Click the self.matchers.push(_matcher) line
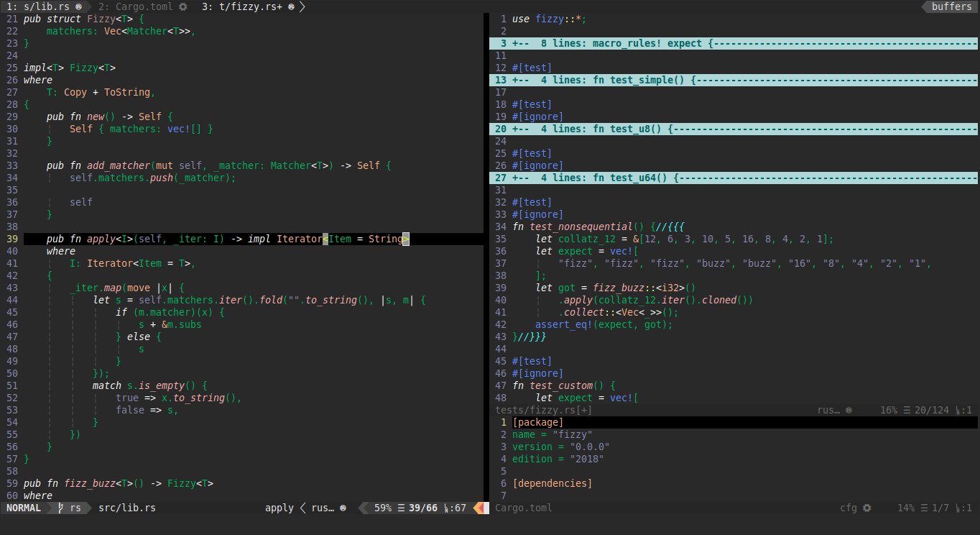The image size is (980, 535). [x=153, y=178]
